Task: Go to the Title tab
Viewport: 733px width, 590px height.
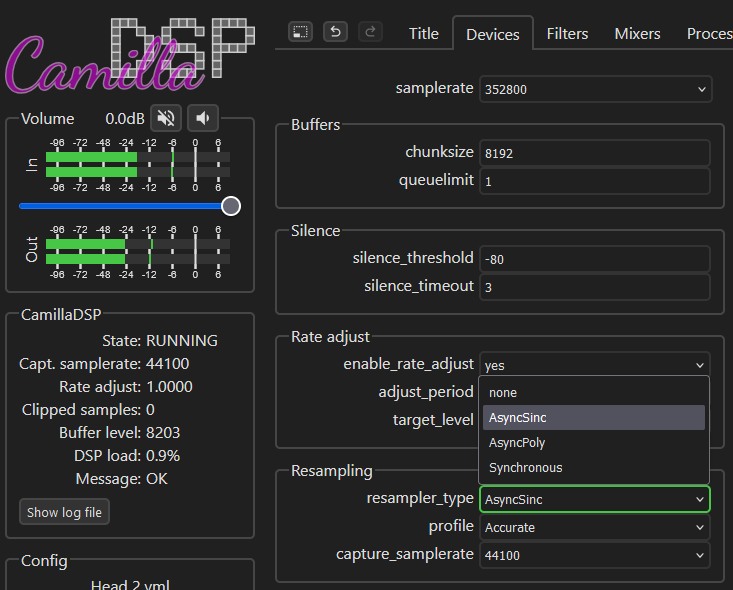Action: click(424, 33)
